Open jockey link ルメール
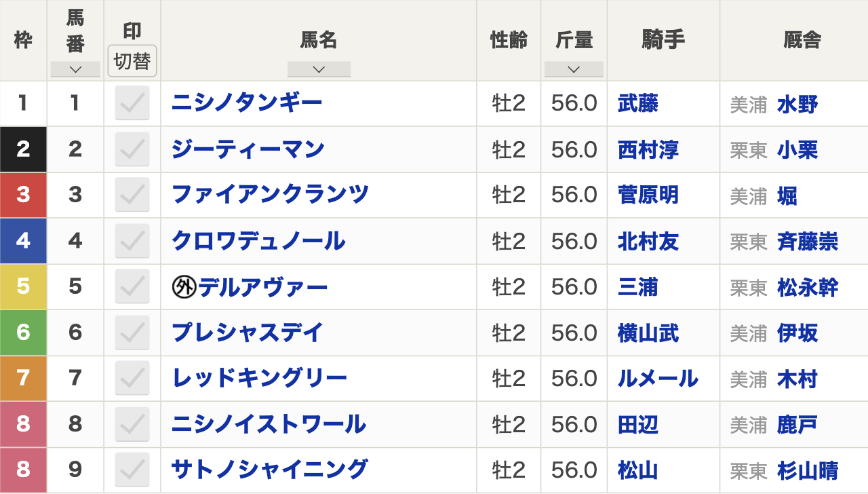This screenshot has width=868, height=494. 658,379
